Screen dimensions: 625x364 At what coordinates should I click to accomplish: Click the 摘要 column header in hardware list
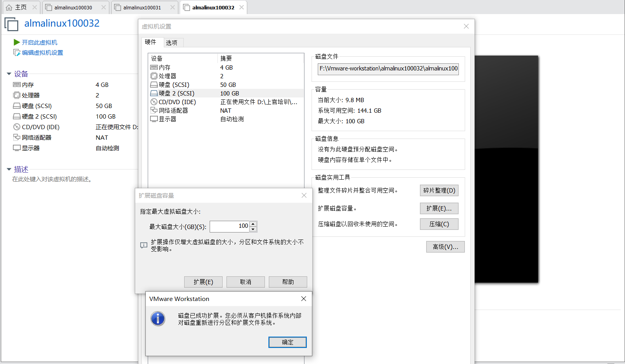226,58
